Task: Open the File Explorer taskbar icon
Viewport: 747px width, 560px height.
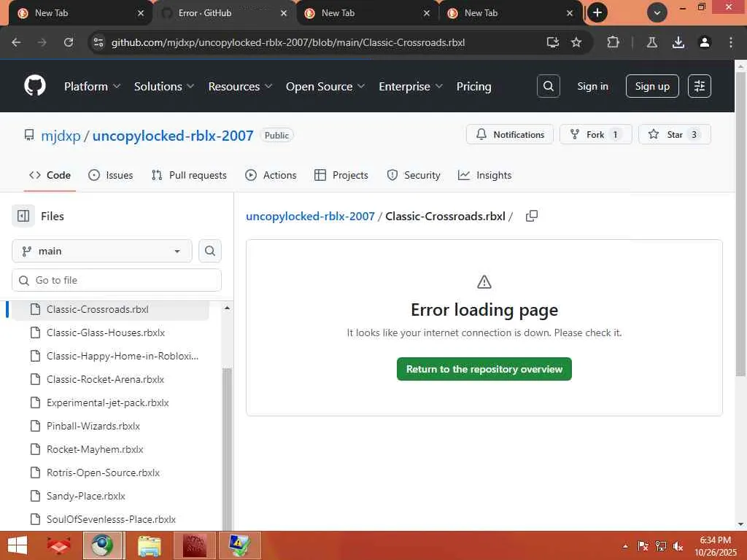Action: 150,545
